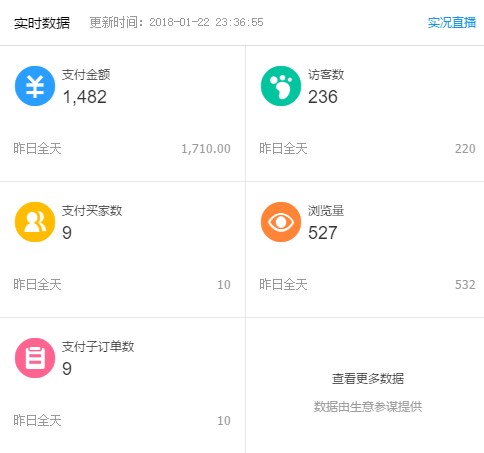Click the pink clipboard sub-orders icon
This screenshot has height=453, width=484.
(35, 358)
